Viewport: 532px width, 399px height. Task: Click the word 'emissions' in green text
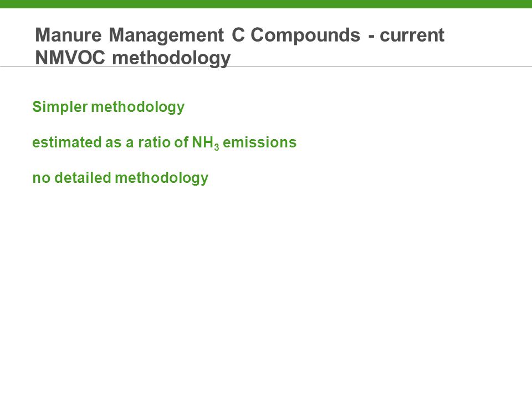(x=259, y=142)
